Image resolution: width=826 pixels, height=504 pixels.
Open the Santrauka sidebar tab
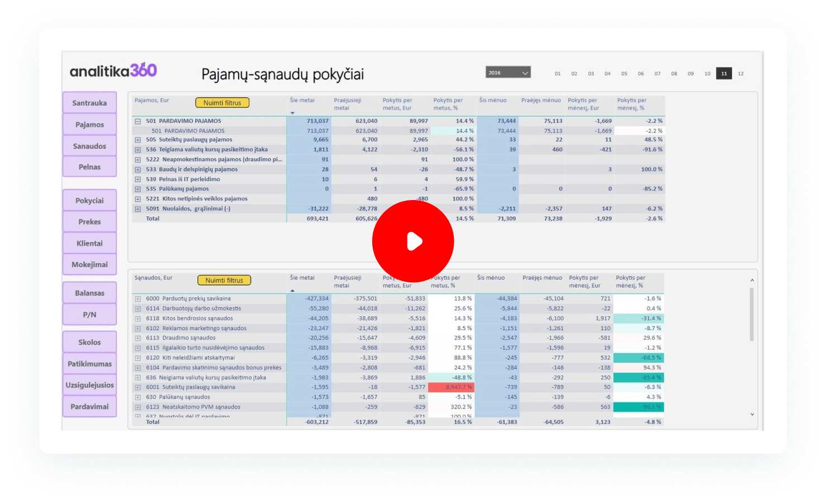click(89, 103)
